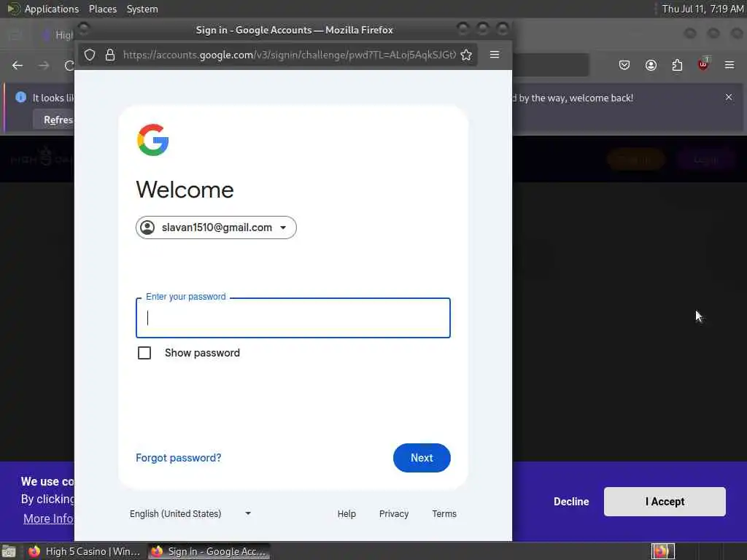Click Decline on the cookie banner
The image size is (747, 560).
pyautogui.click(x=570, y=502)
